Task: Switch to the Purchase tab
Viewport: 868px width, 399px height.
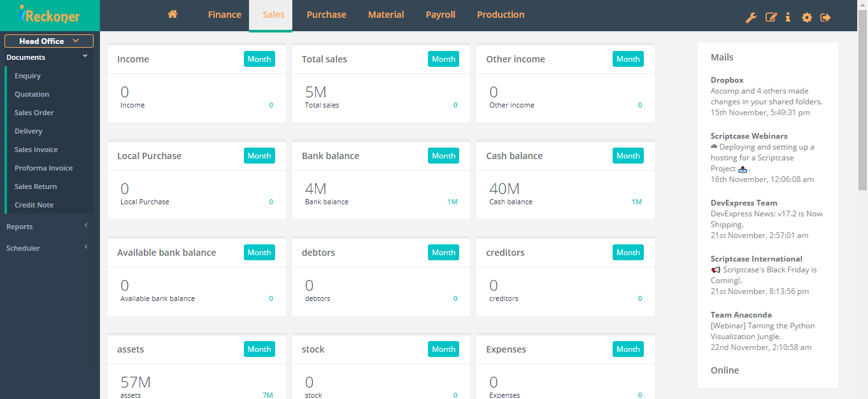Action: coord(326,14)
